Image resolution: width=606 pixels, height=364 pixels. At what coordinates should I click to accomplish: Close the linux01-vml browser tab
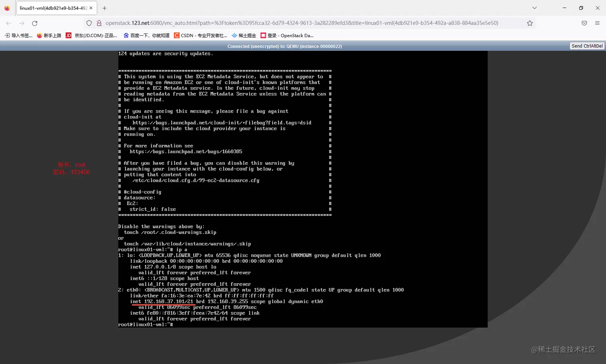(91, 8)
